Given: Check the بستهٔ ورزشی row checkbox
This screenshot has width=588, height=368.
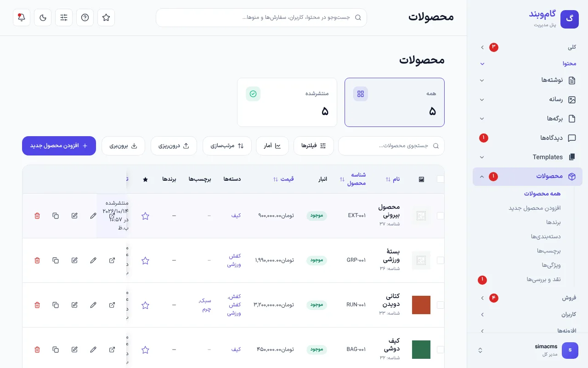Looking at the screenshot, I should tap(441, 260).
